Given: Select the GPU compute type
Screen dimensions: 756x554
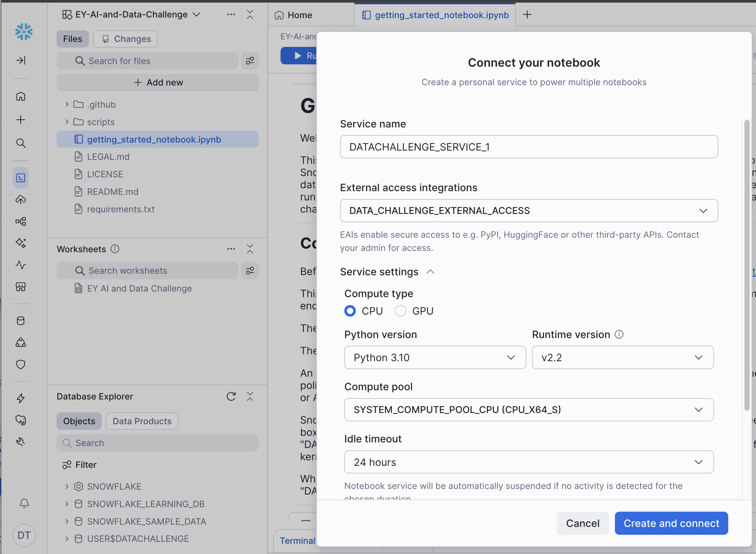Looking at the screenshot, I should [401, 311].
